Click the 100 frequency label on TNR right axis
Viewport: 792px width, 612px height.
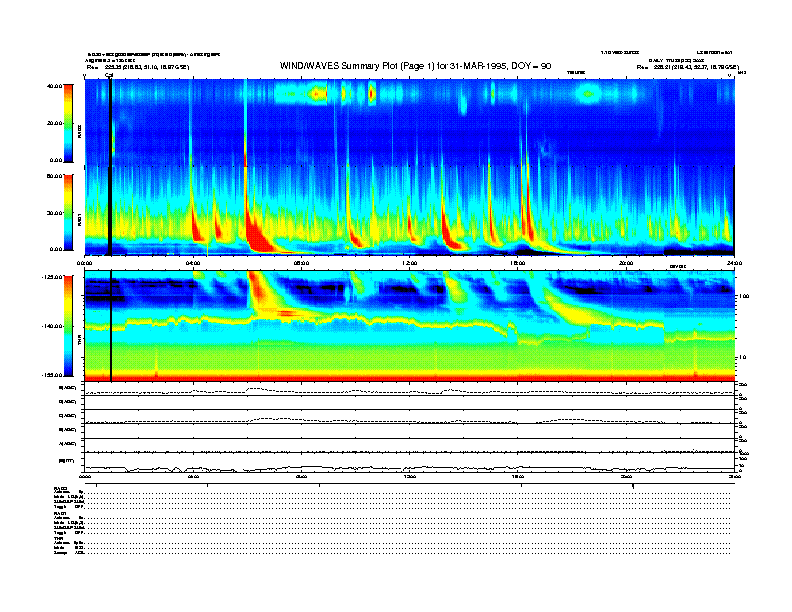[744, 296]
